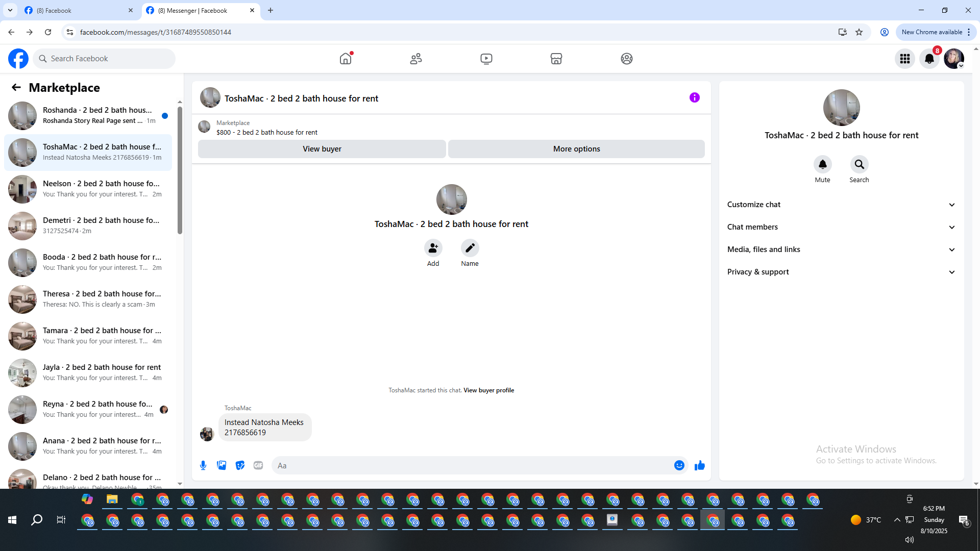Click the View buyer button
The height and width of the screenshot is (551, 980).
point(322,149)
